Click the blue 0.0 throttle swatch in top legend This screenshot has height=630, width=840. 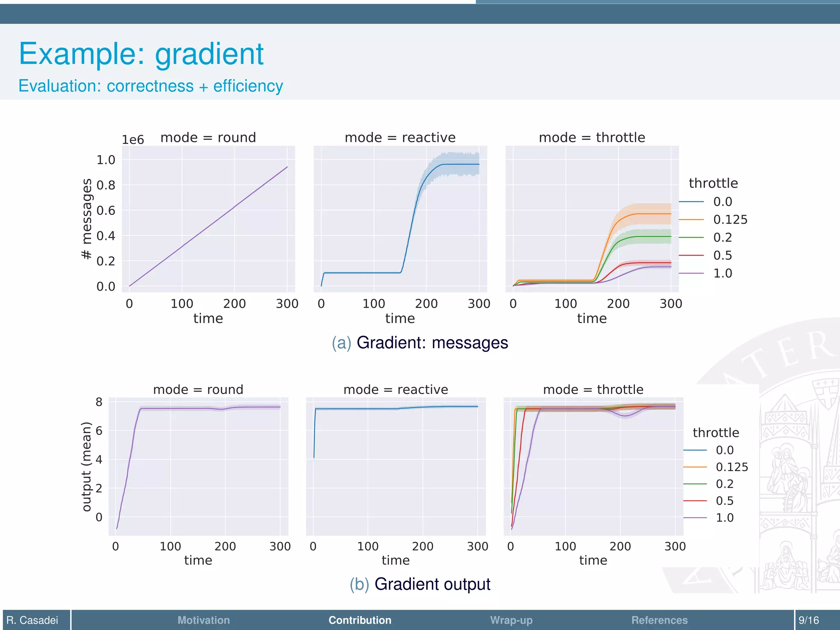pyautogui.click(x=692, y=202)
